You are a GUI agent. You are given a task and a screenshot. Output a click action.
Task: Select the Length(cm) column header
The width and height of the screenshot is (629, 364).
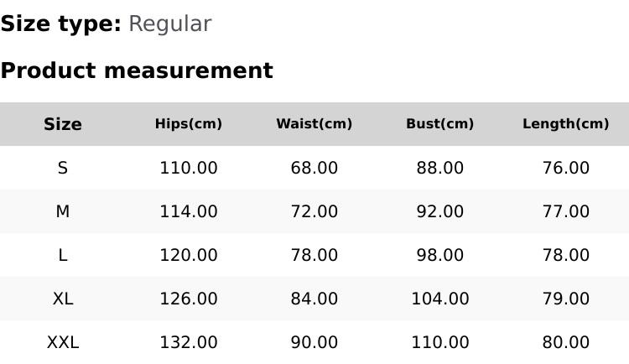(566, 124)
